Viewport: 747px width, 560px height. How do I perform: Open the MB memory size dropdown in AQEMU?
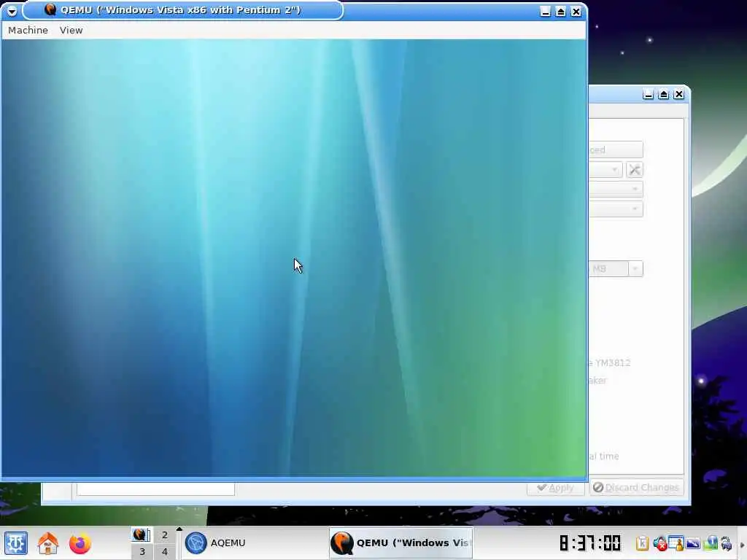[x=635, y=269]
